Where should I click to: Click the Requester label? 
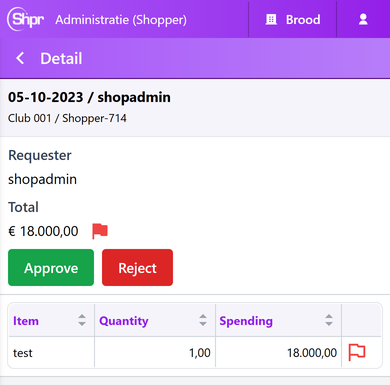coord(40,155)
